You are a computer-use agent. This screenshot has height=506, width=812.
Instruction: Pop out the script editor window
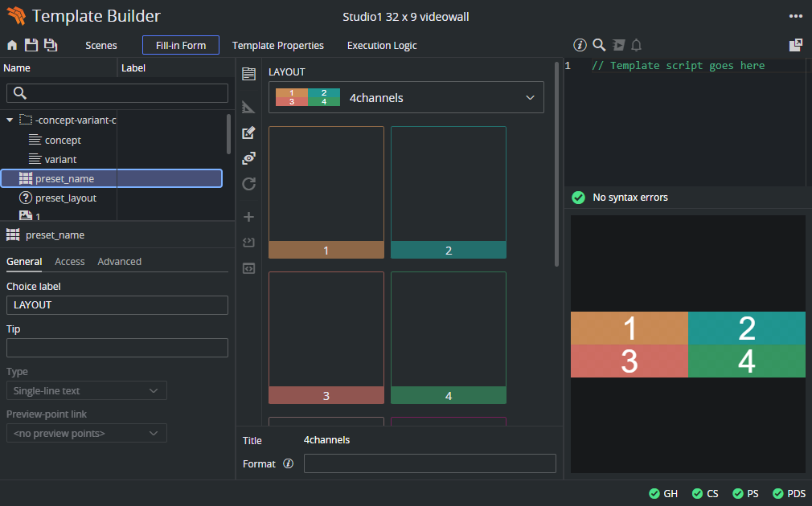click(795, 46)
